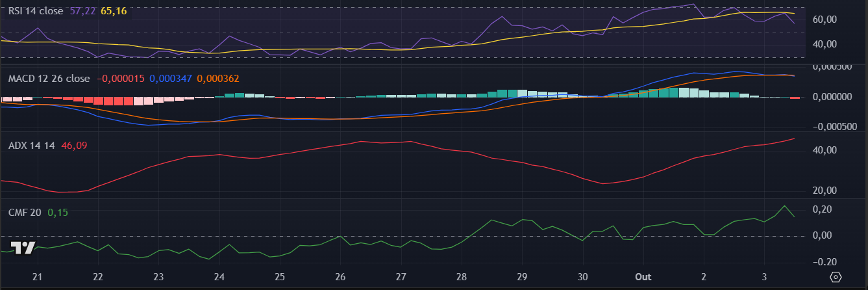
Task: Click date 29 on the time axis
Action: click(x=522, y=277)
